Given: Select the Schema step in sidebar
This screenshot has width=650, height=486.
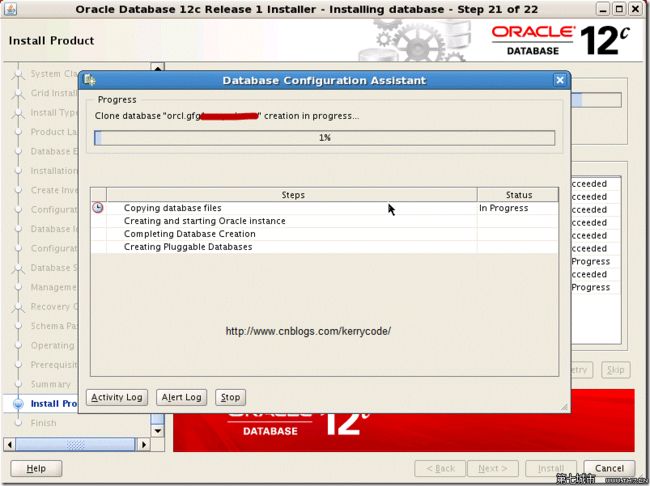Looking at the screenshot, I should (54, 326).
